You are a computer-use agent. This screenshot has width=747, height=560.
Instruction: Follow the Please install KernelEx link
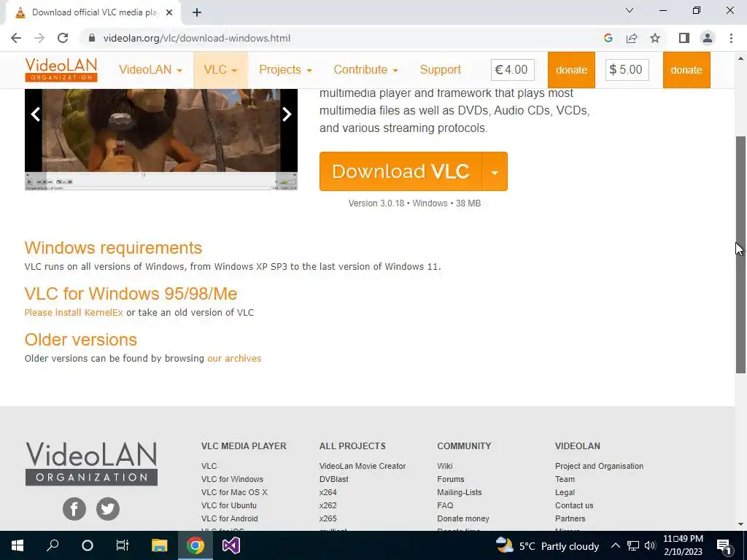coord(74,312)
